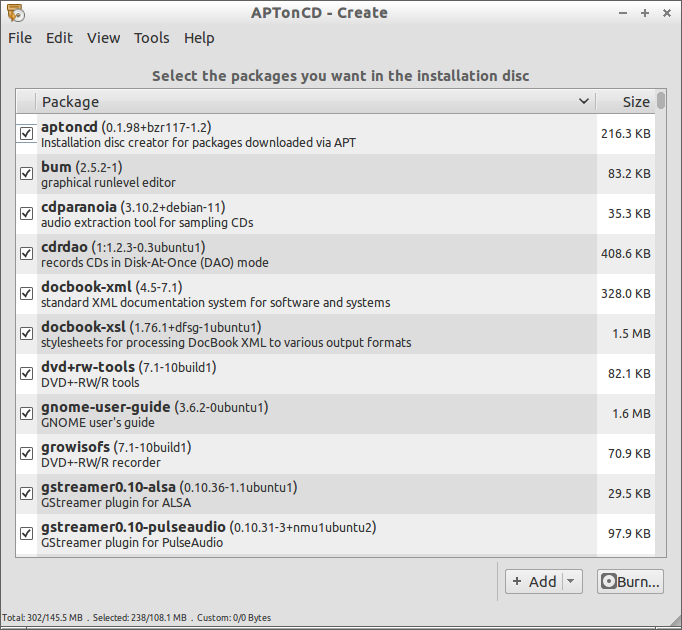Toggle the cdparanoia package checkbox

click(27, 213)
